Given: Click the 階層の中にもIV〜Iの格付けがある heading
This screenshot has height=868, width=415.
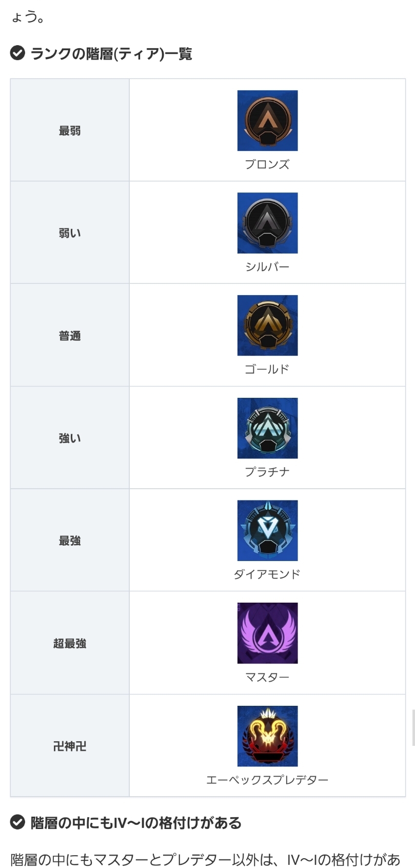Looking at the screenshot, I should (136, 823).
